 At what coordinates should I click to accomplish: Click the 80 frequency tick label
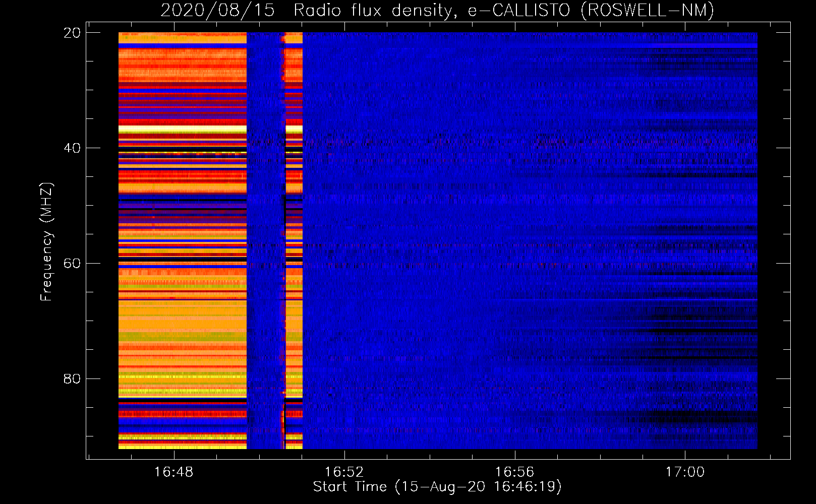coord(72,379)
